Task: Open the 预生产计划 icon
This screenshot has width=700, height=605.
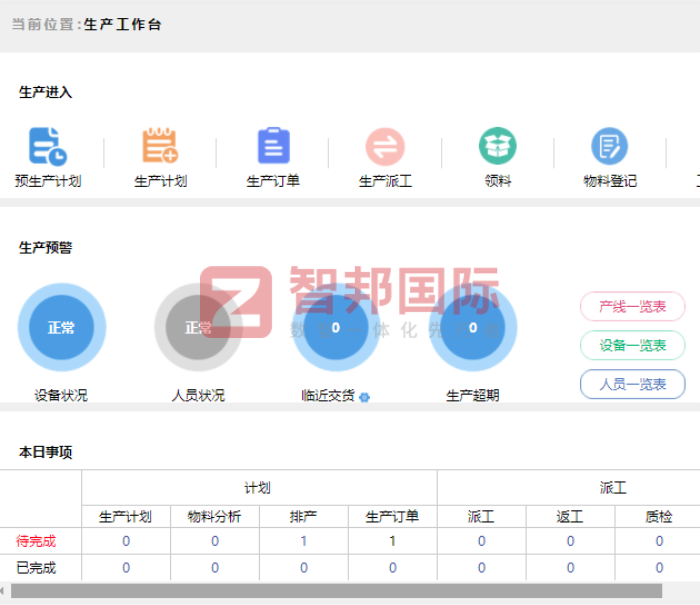Action: 47,147
